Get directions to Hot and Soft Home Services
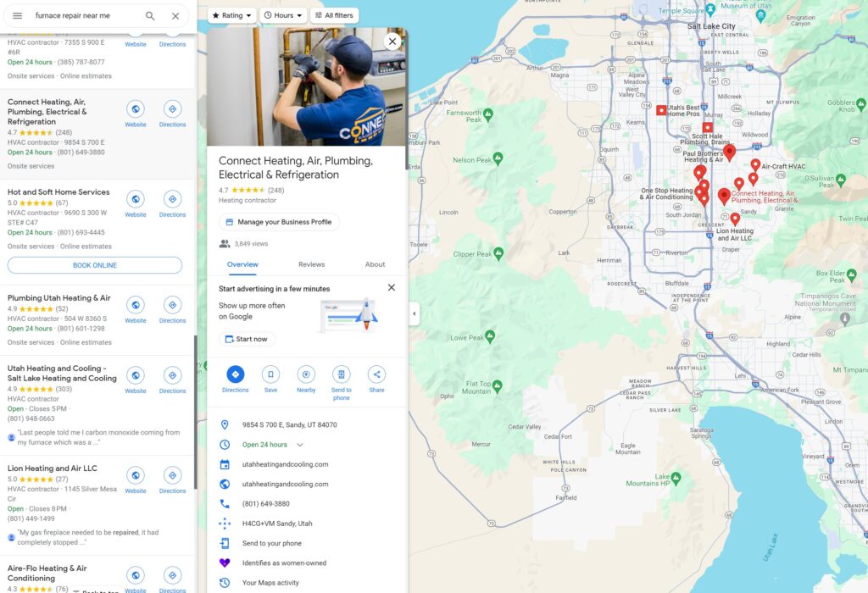Viewport: 868px width, 593px height. [x=173, y=203]
